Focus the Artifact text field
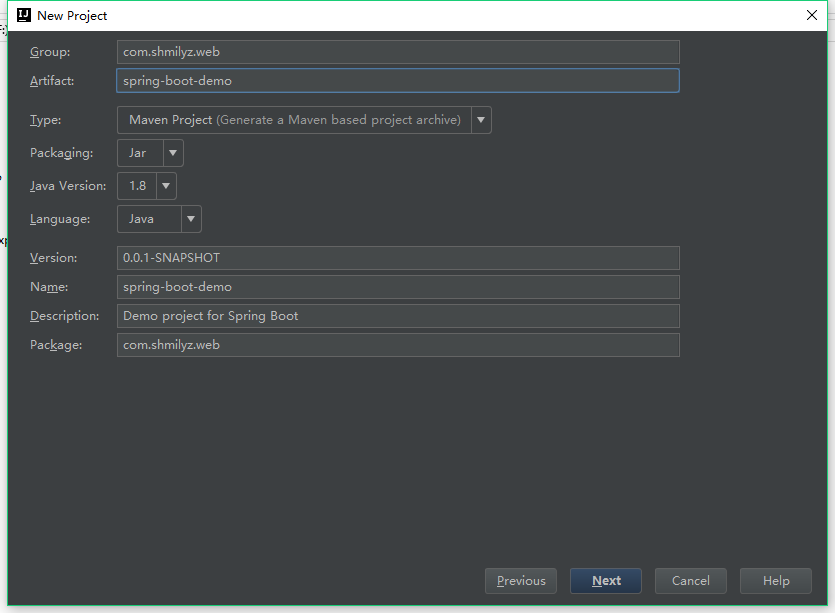 (398, 81)
